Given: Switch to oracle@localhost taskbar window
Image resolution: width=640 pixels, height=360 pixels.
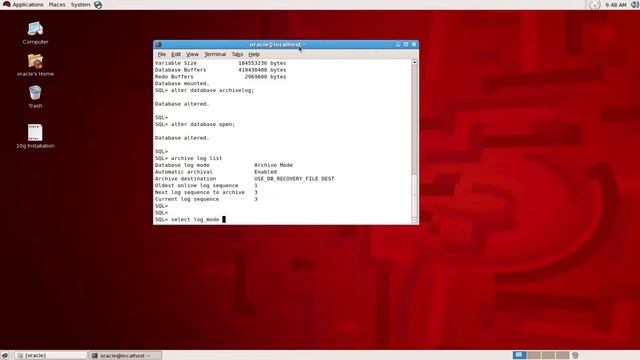Looking at the screenshot, I should coord(125,356).
